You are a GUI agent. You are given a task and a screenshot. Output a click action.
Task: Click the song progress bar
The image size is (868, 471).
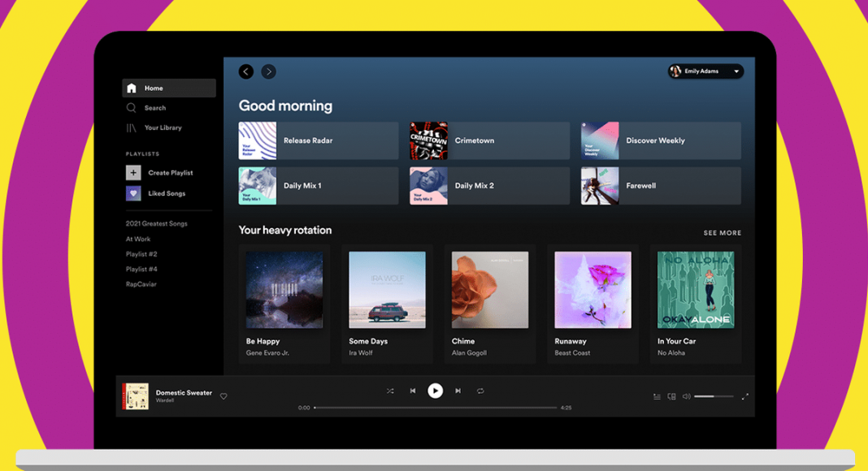[436, 408]
